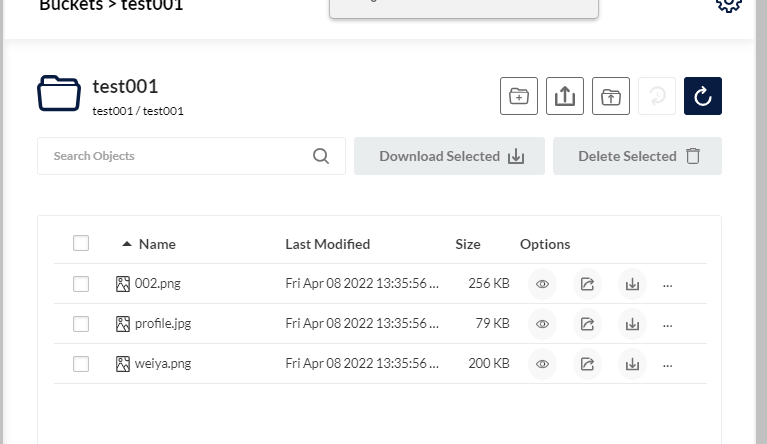Focus the Search Objects field
The image size is (767, 444).
[x=180, y=156]
